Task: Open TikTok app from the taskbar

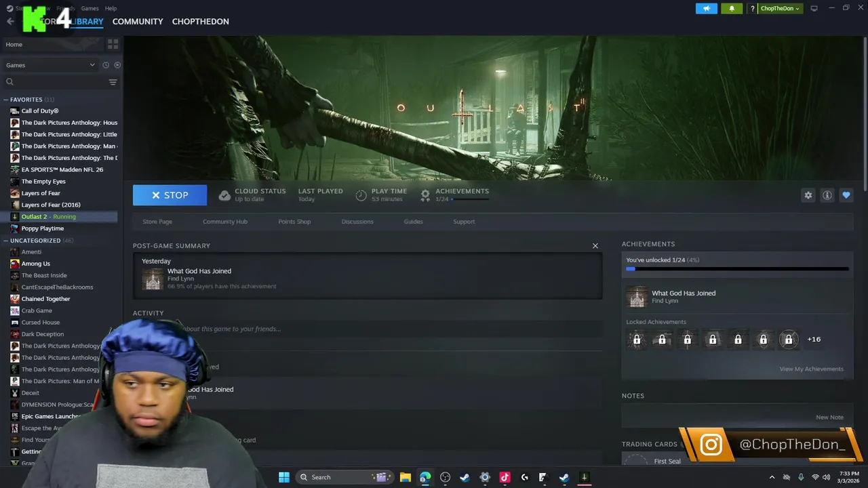Action: click(x=505, y=477)
